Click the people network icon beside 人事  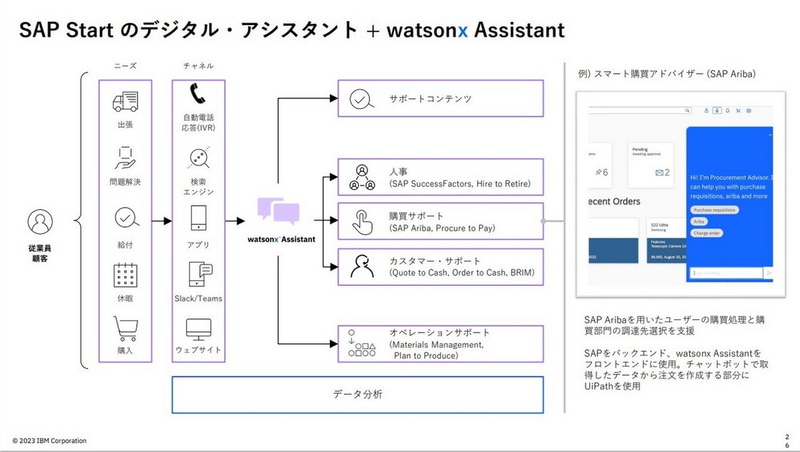(x=362, y=178)
